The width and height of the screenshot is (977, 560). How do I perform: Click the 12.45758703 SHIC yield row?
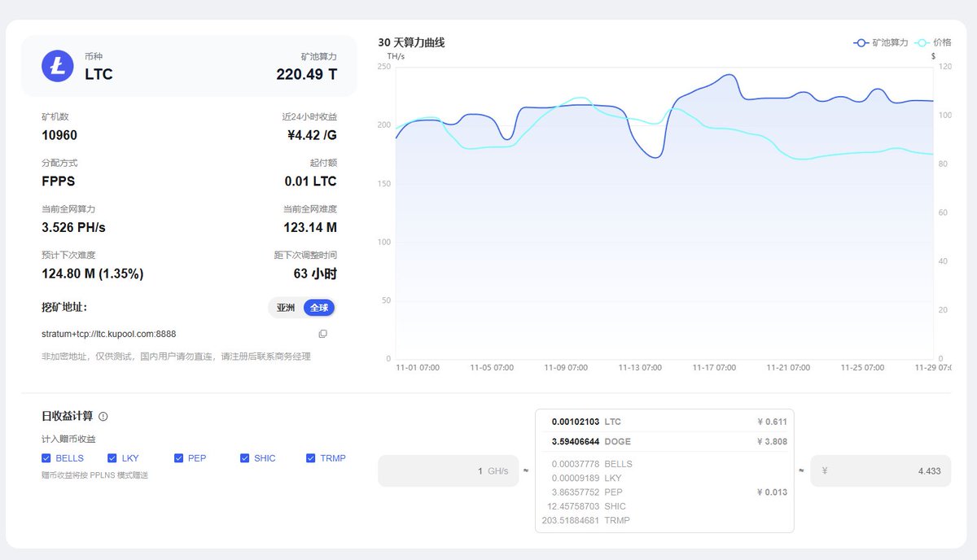pos(664,506)
